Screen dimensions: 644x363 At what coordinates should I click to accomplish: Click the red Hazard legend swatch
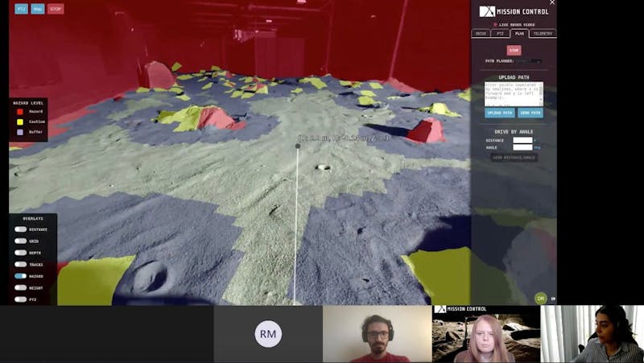[19, 112]
